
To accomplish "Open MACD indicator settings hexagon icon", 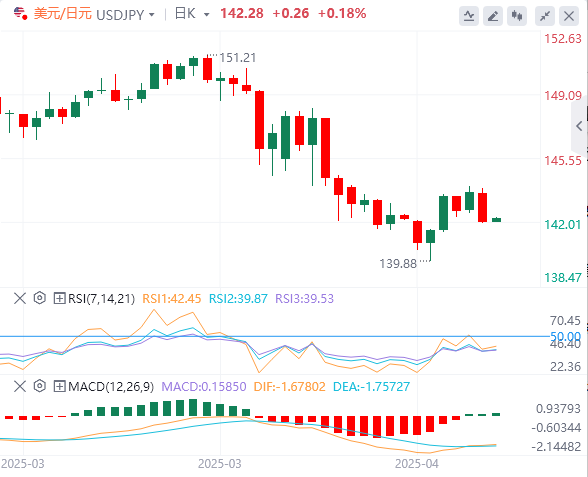I will pos(40,386).
